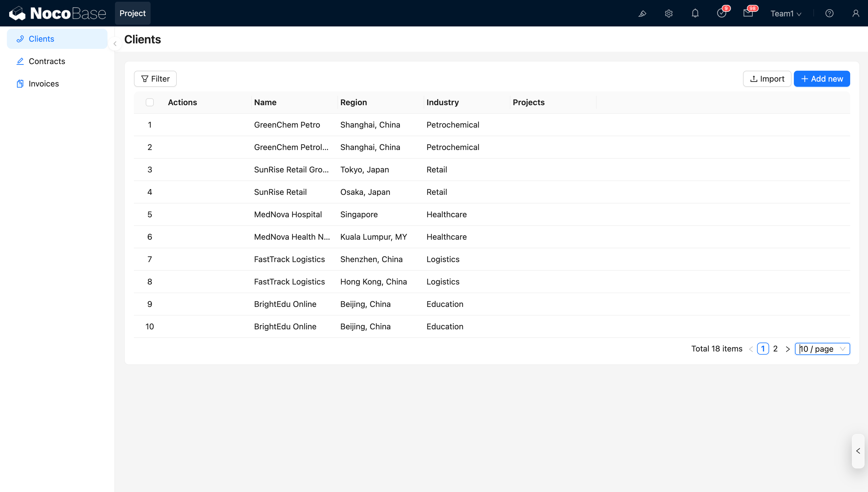Image resolution: width=868 pixels, height=492 pixels.
Task: Open the notification bell
Action: point(695,13)
